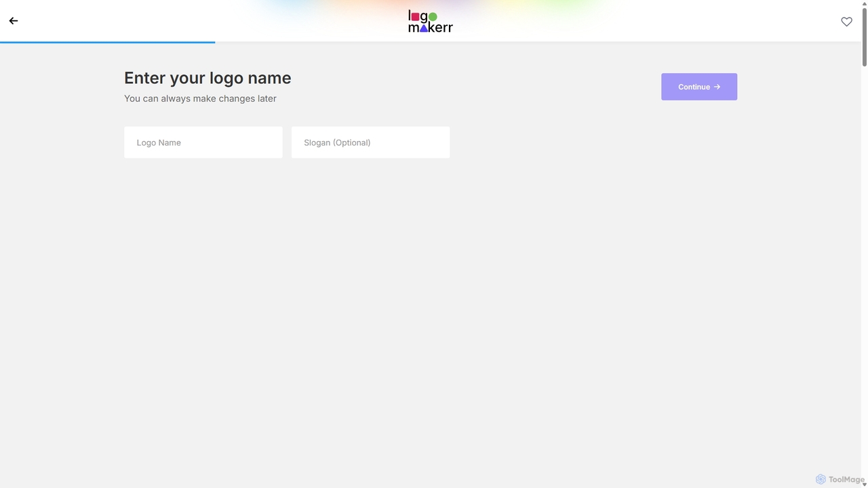Go back using the left arrow icon
This screenshot has width=868, height=488.
[14, 21]
